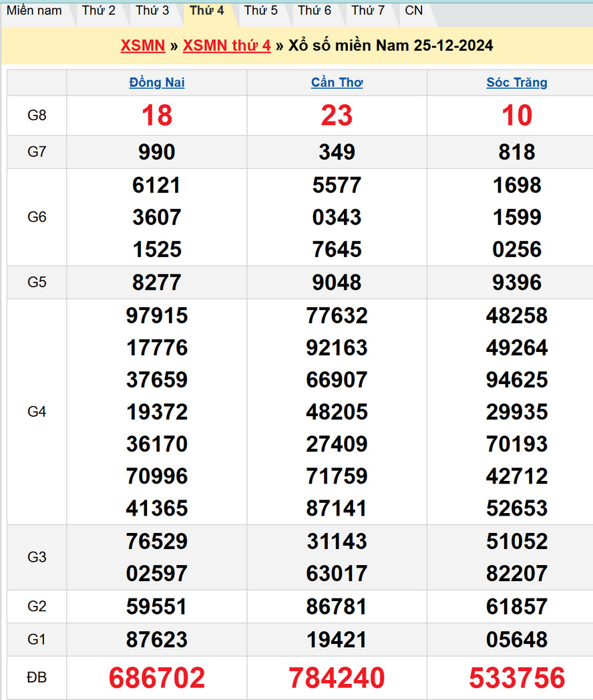Open the Thứ 2 tab
This screenshot has height=700, width=593.
click(99, 11)
